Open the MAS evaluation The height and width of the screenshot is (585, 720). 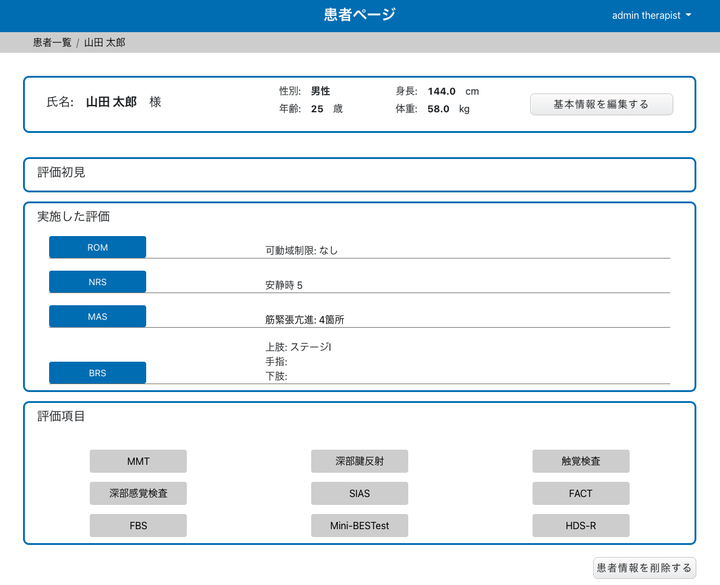[98, 316]
